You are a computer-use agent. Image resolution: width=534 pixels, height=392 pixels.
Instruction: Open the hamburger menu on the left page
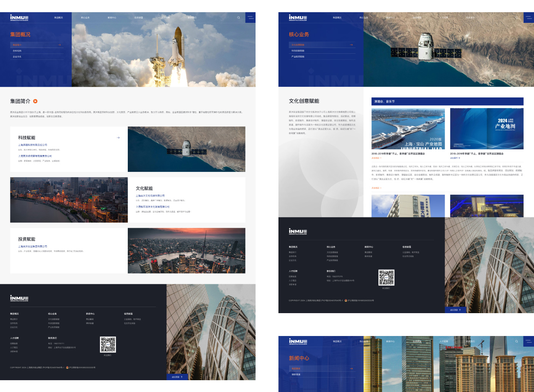coord(250,18)
